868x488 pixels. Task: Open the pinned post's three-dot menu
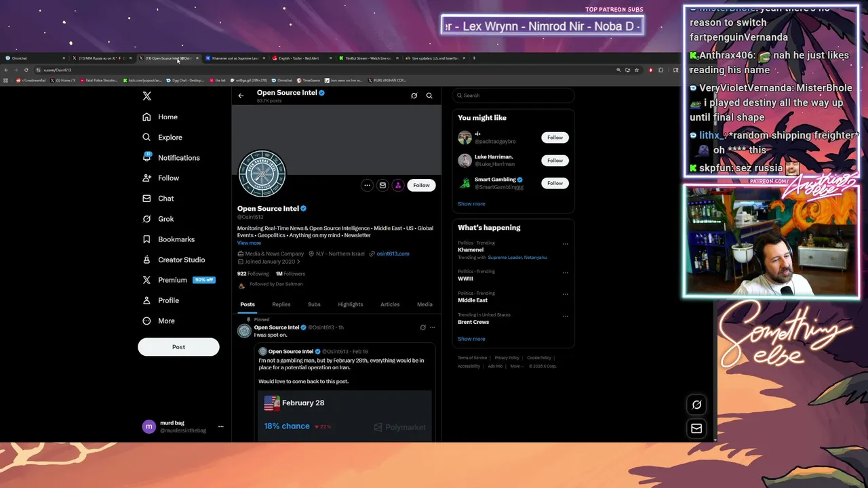pyautogui.click(x=432, y=327)
